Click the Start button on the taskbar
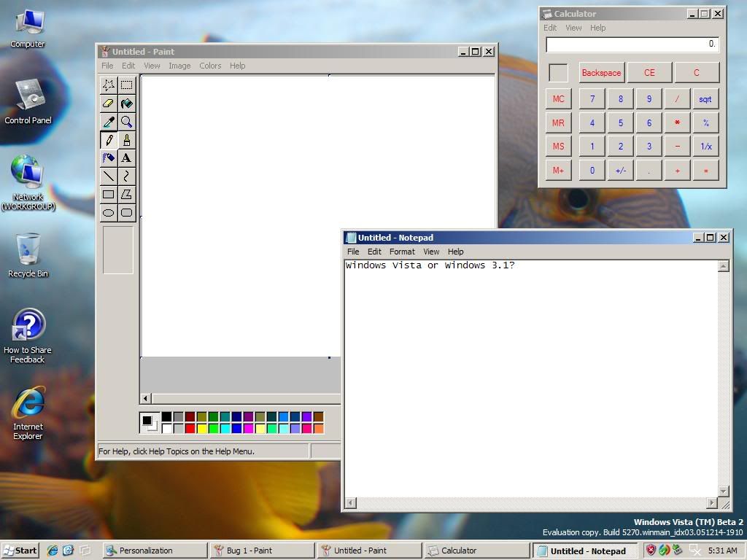Screen dimensions: 747x560 [20, 551]
